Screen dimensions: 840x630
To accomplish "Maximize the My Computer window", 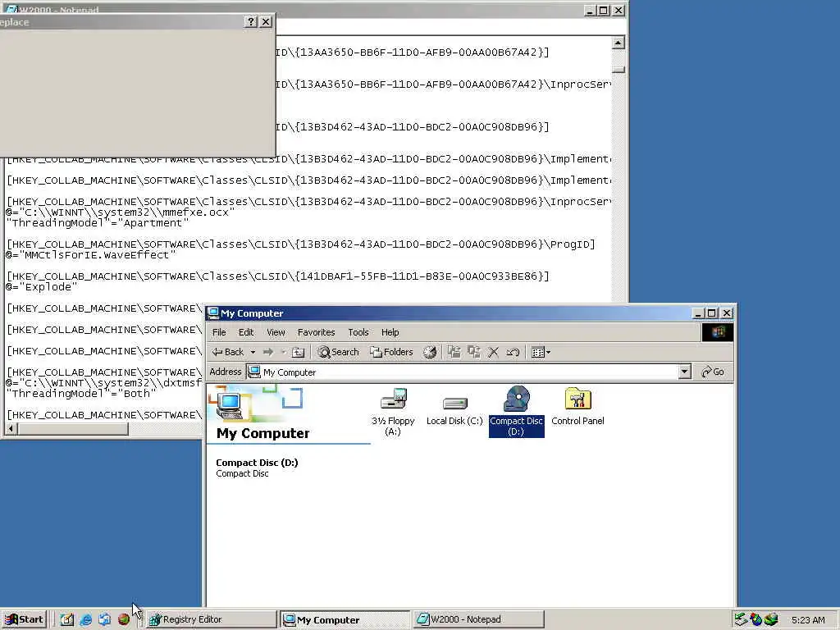I will tap(711, 313).
